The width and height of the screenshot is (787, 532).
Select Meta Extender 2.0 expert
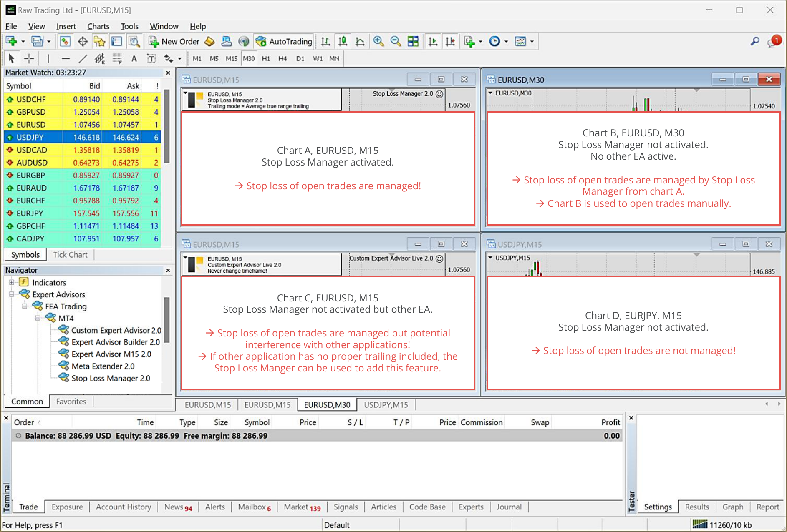point(103,366)
